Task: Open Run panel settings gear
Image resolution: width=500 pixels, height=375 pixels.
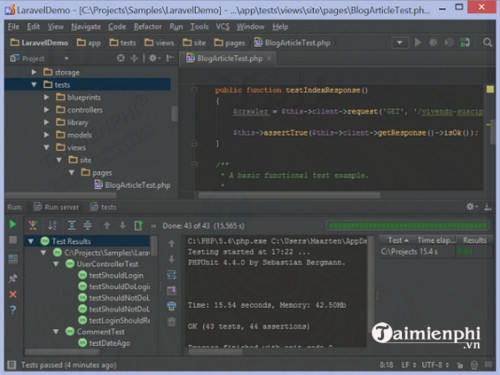Action: click(471, 207)
